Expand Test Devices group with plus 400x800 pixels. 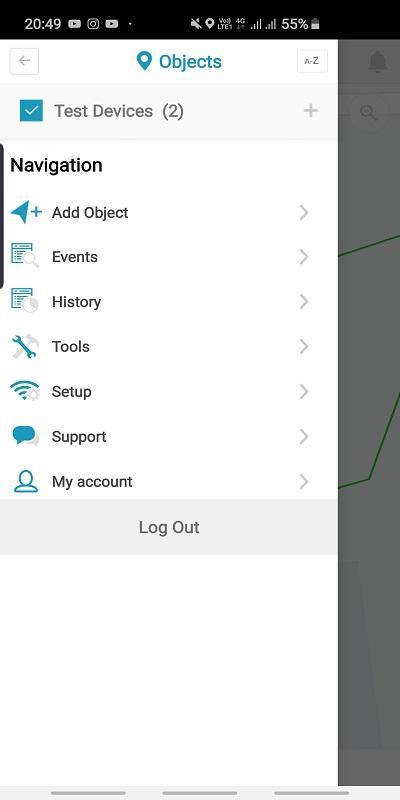(311, 111)
